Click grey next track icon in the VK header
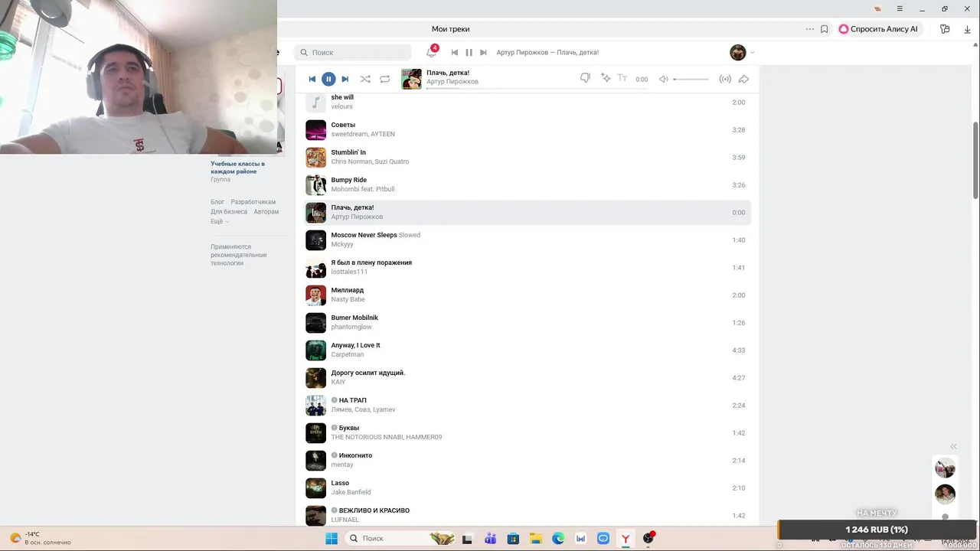 483,52
